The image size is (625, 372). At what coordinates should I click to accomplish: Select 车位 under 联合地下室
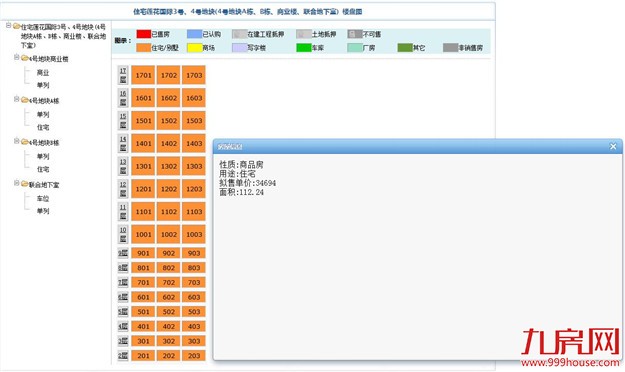(x=43, y=198)
